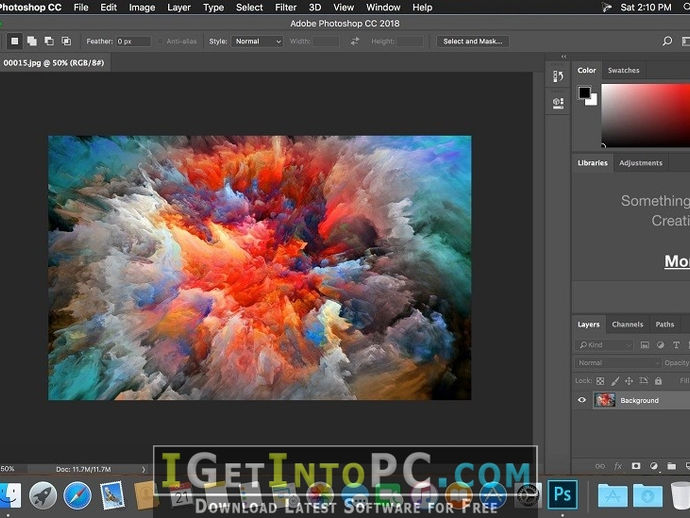Collapse panels with double-arrow icon
This screenshot has height=518, width=690.
564,57
